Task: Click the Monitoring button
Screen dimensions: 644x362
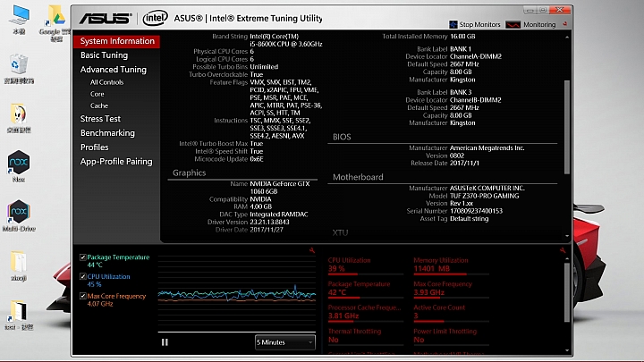Action: pos(530,25)
